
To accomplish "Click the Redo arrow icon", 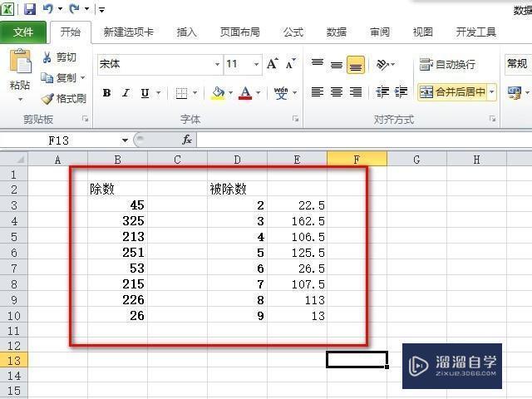I will click(x=74, y=9).
